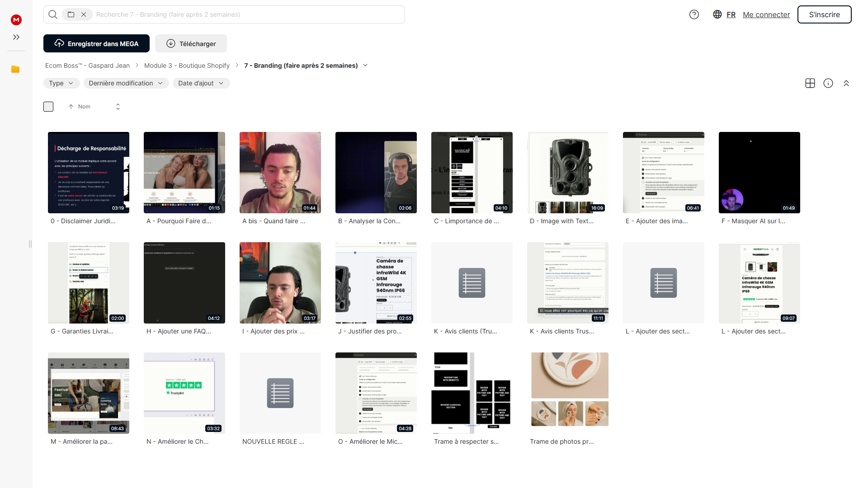
Task: Open the yellow cloud drive folder icon
Action: (15, 69)
